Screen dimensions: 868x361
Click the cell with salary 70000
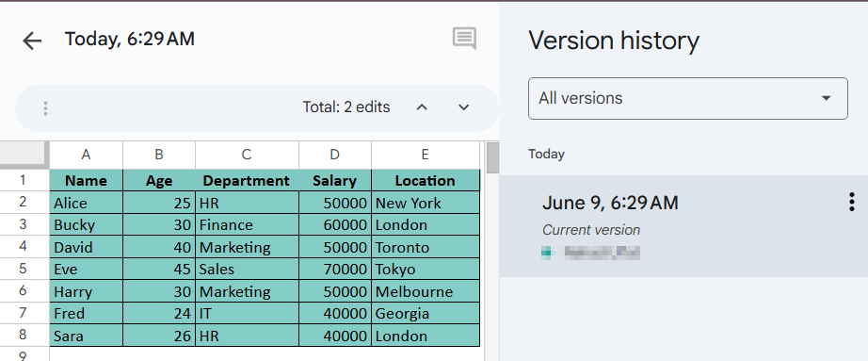(x=335, y=269)
